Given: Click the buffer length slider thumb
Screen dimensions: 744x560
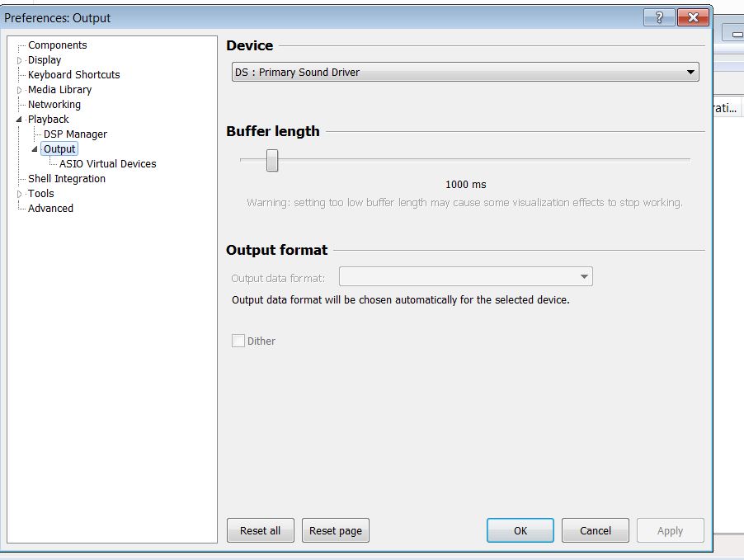Looking at the screenshot, I should click(272, 161).
